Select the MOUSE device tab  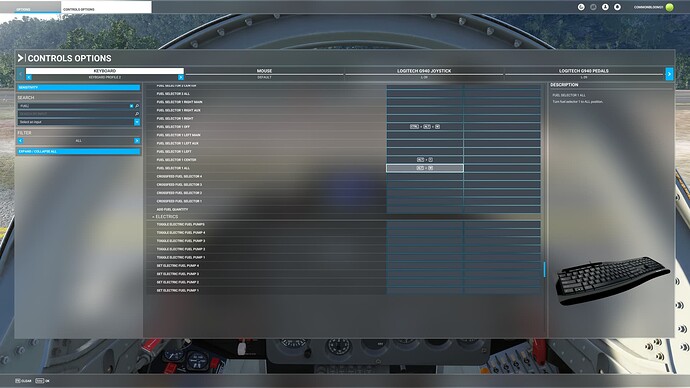pos(264,70)
